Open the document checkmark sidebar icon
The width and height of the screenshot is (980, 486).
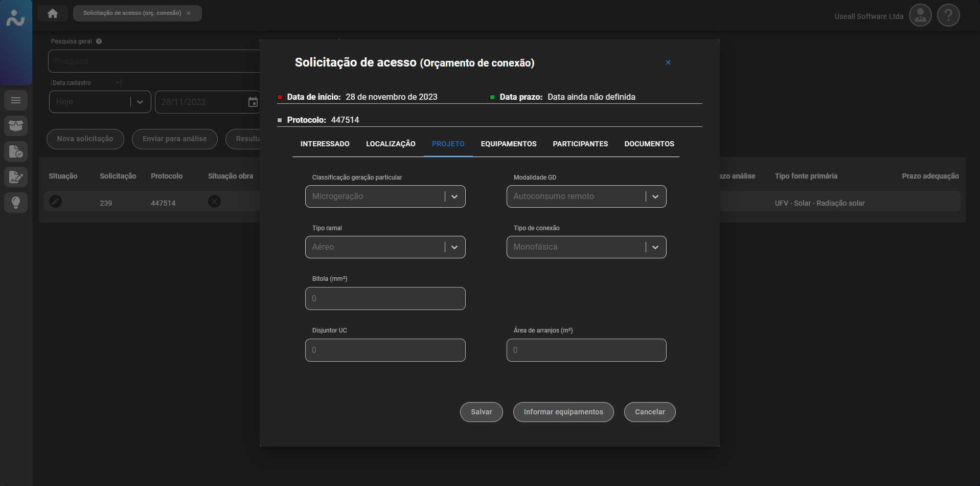16,151
